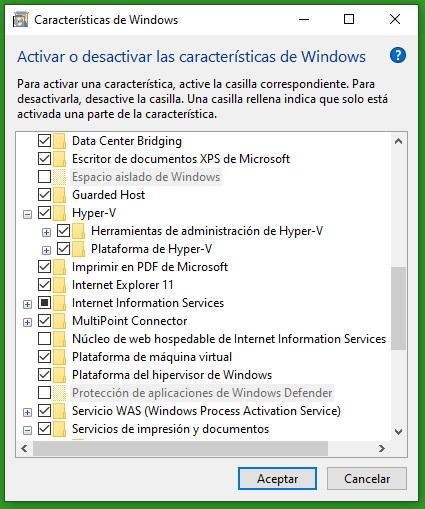This screenshot has height=509, width=425.
Task: Click the Características de Windows title bar icon
Action: point(21,19)
